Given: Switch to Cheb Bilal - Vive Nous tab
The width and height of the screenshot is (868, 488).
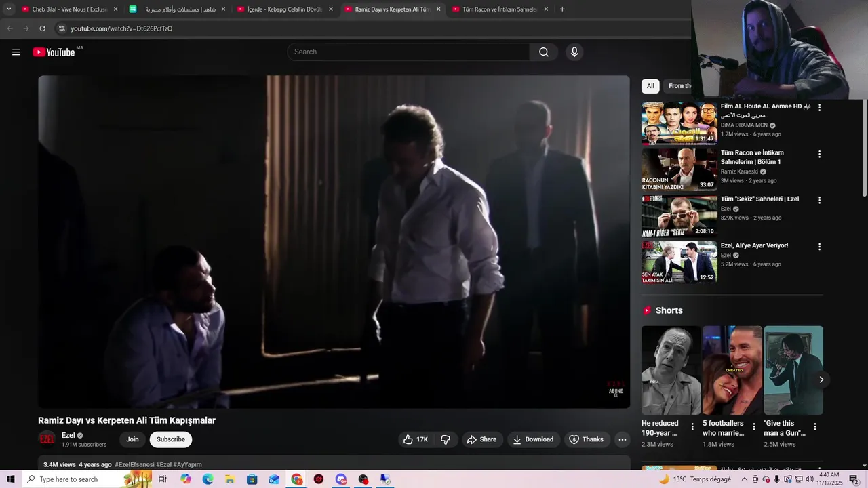Looking at the screenshot, I should pyautogui.click(x=69, y=9).
